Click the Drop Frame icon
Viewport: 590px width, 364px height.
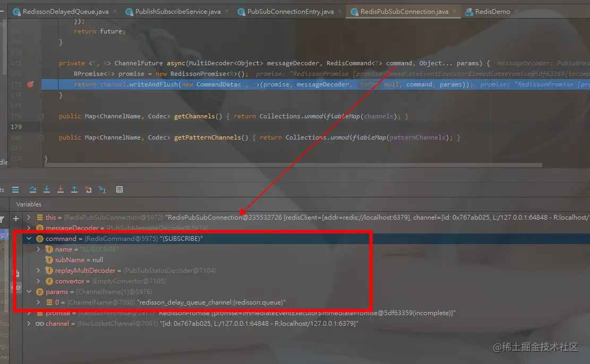(88, 189)
